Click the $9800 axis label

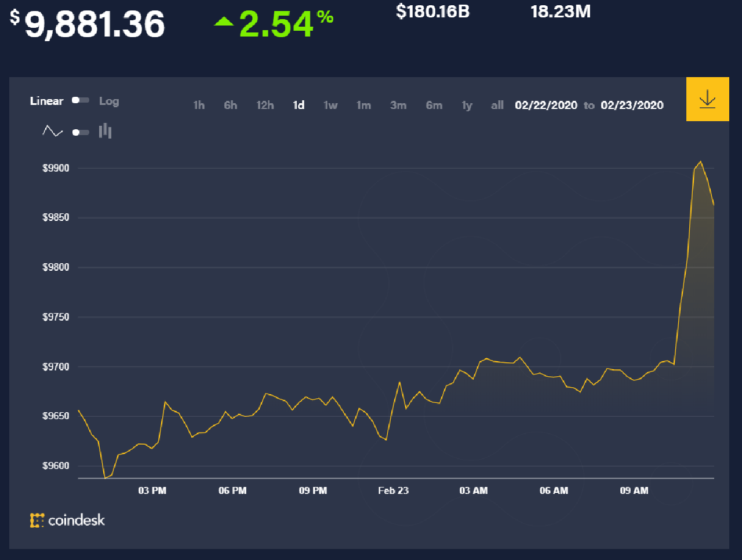[56, 267]
